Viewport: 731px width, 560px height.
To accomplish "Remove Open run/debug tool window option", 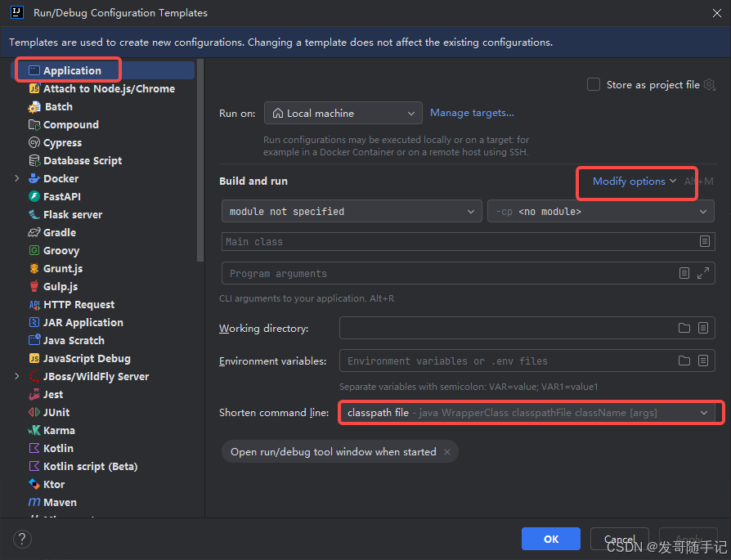I will click(447, 452).
